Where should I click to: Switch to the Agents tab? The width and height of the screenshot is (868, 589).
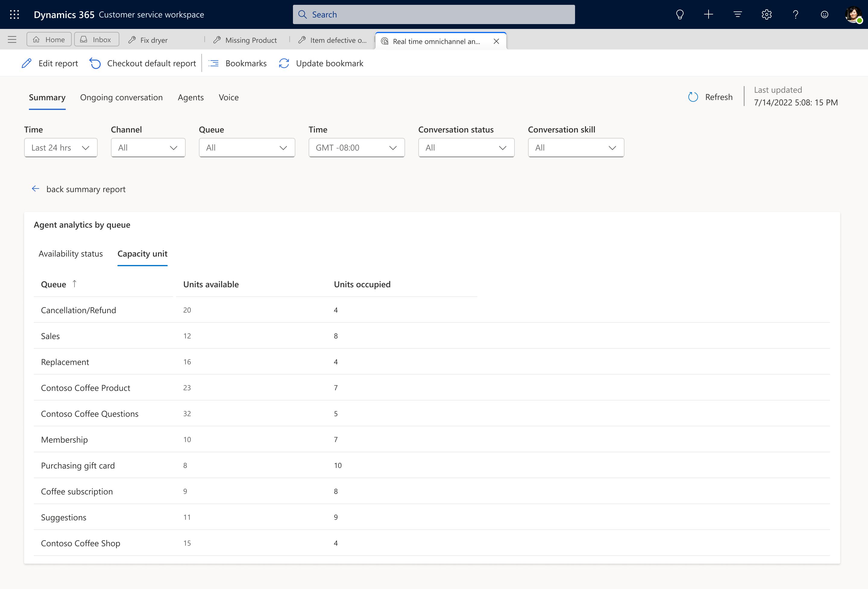pos(190,97)
